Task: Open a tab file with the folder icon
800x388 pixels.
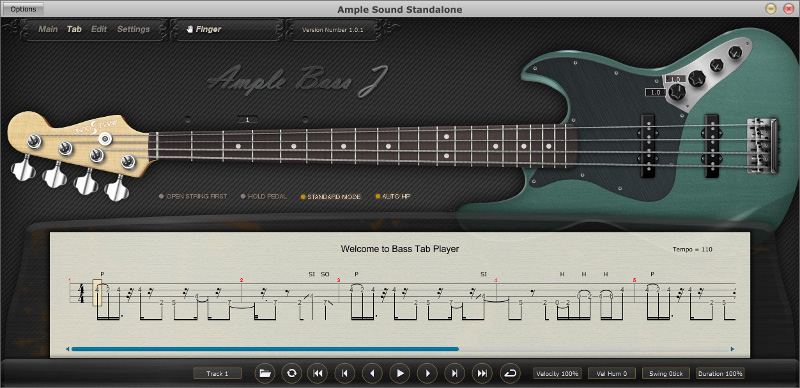Action: point(264,373)
